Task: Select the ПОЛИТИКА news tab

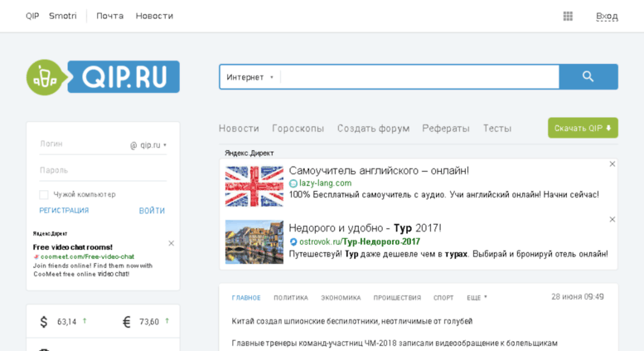Action: (x=291, y=298)
